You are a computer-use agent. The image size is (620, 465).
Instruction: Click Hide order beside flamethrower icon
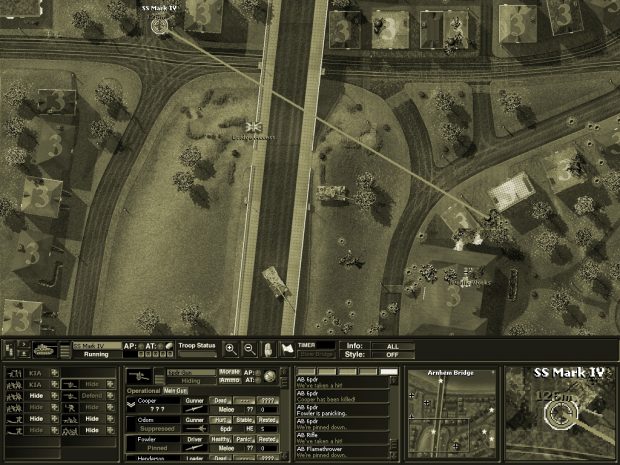(92, 407)
